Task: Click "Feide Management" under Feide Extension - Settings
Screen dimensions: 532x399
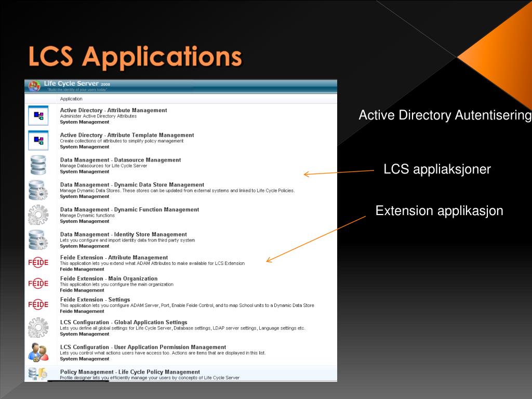Action: (82, 311)
